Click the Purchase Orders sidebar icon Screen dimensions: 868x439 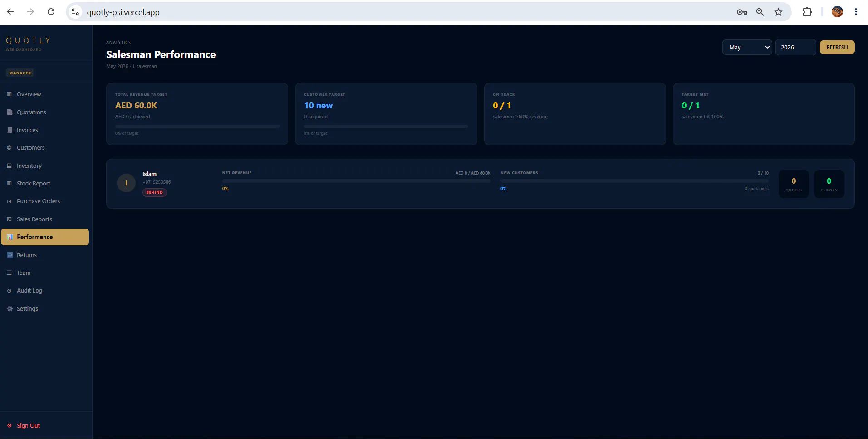(9, 201)
